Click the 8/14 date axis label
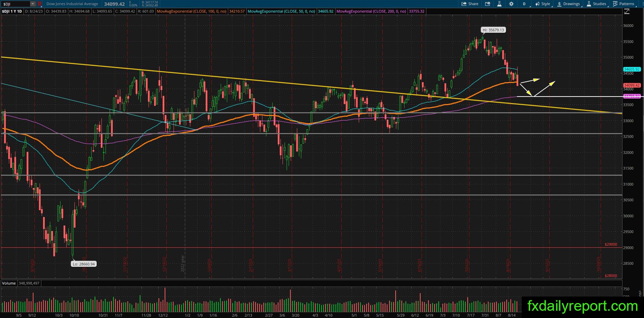Screen dimensions: 644x318 [x=511, y=315]
